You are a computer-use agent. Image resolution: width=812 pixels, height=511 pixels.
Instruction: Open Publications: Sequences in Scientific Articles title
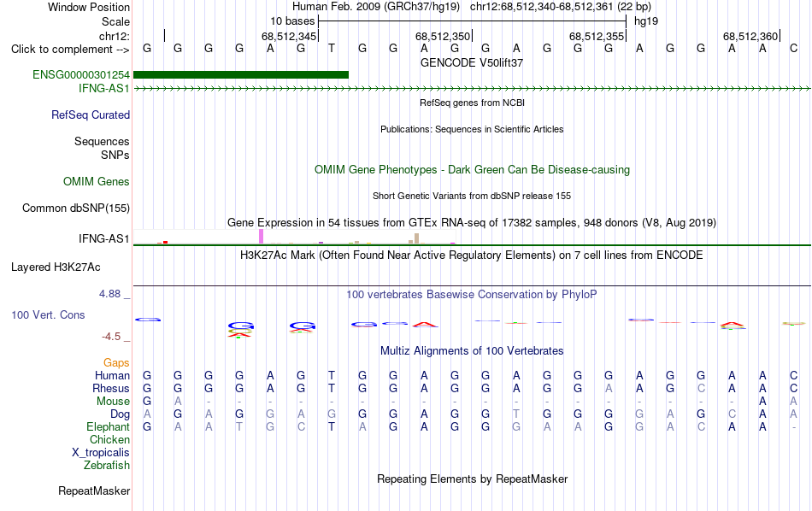(x=472, y=129)
